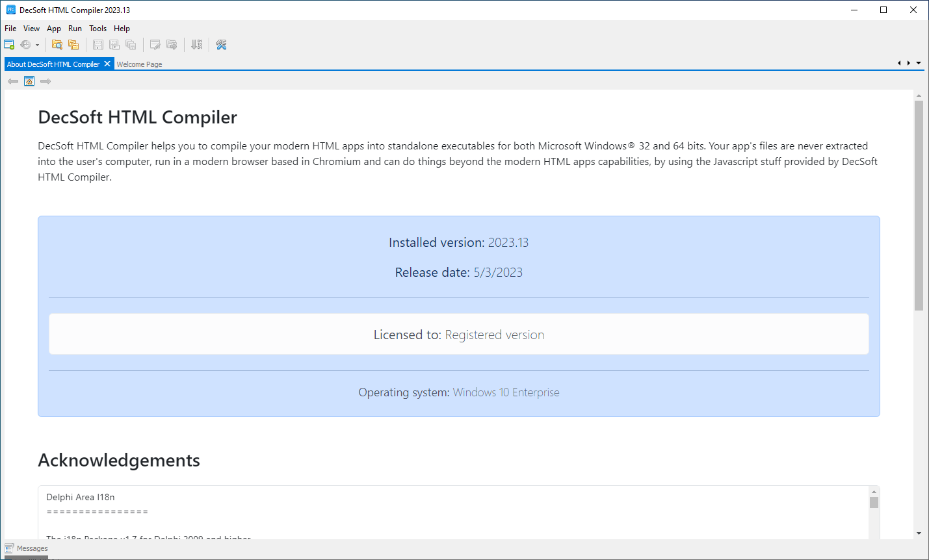
Task: Open the File menu
Action: click(10, 29)
